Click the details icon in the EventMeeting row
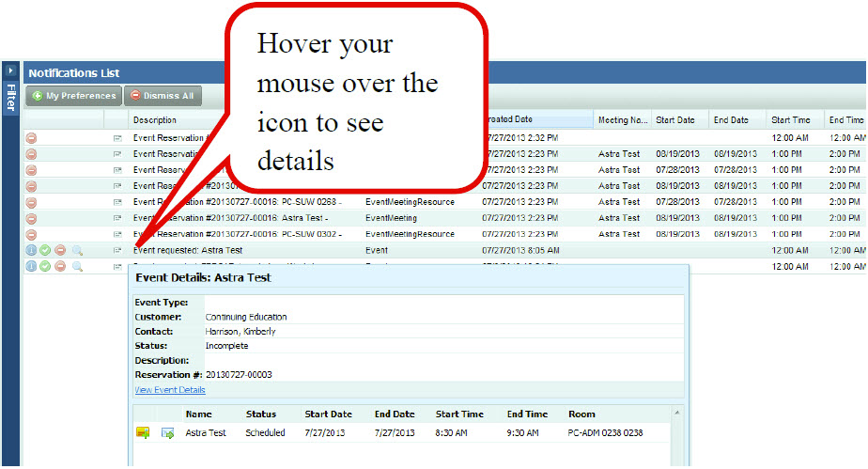The height and width of the screenshot is (469, 868). tap(117, 218)
